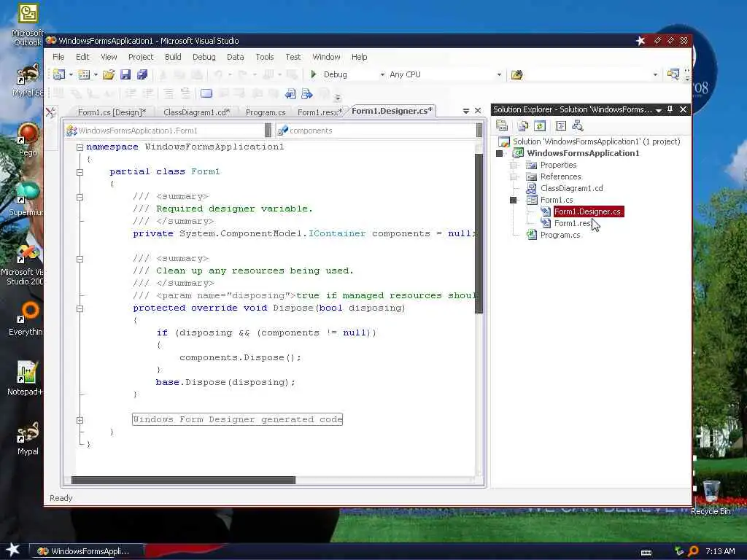747x560 pixels.
Task: Collapse the 'Required designer variable' summary comment
Action: 80,197
